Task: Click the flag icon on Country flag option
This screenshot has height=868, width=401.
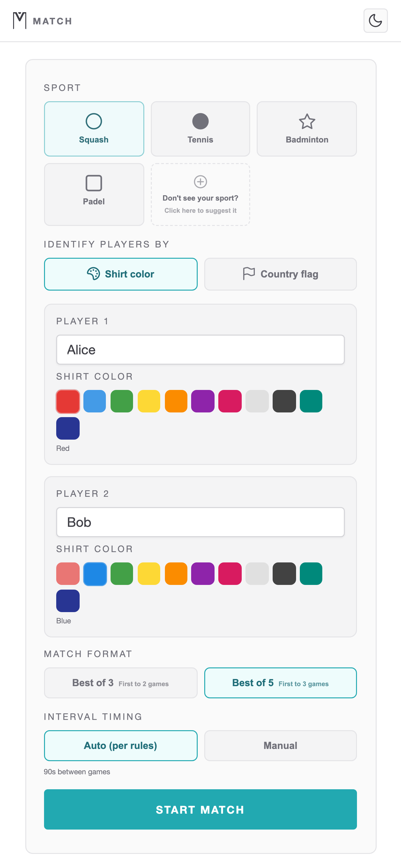Action: [249, 274]
